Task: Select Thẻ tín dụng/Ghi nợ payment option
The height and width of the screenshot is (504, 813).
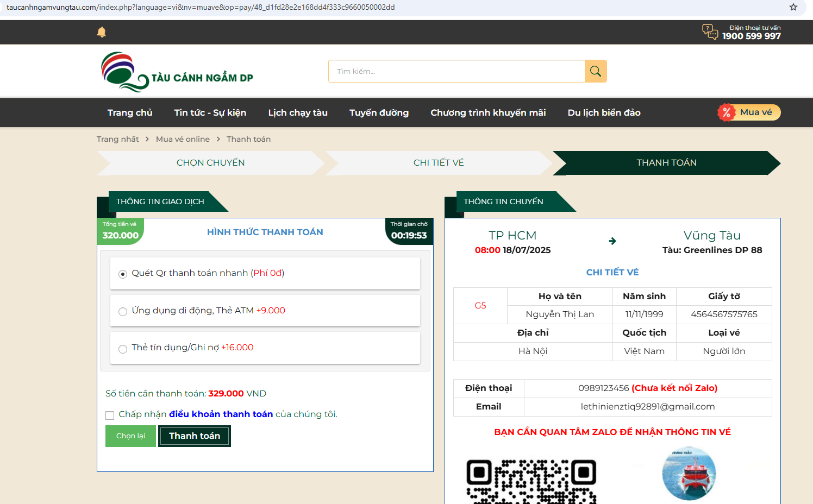Action: (123, 349)
